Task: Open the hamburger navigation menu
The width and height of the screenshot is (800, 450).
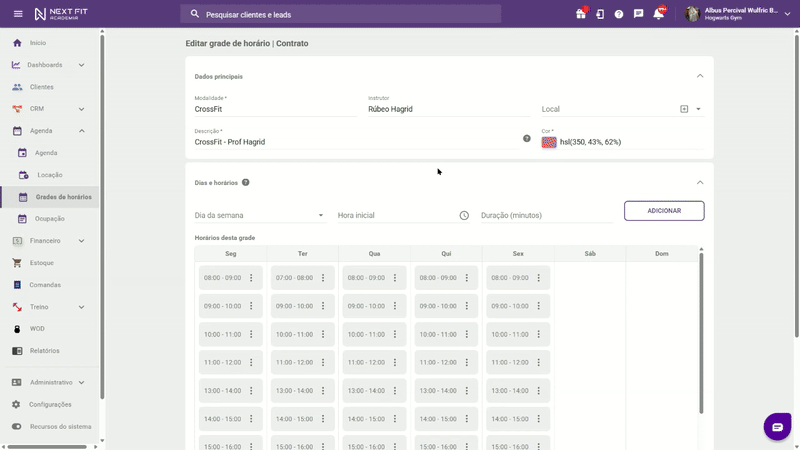Action: click(18, 14)
